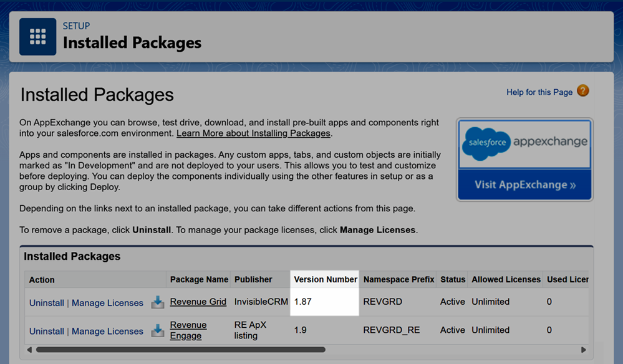The height and width of the screenshot is (364, 623).
Task: Click the version value 1.87
Action: pos(302,302)
